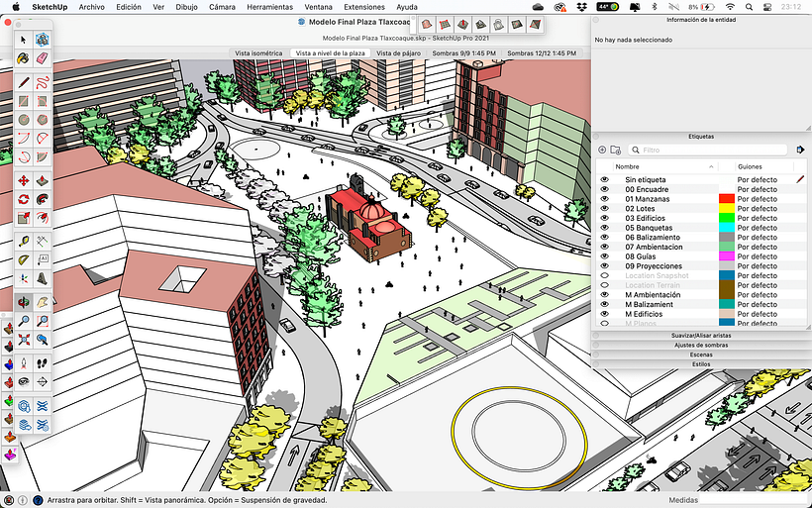Activate the Pan hand tool
812x508 pixels.
pyautogui.click(x=42, y=302)
